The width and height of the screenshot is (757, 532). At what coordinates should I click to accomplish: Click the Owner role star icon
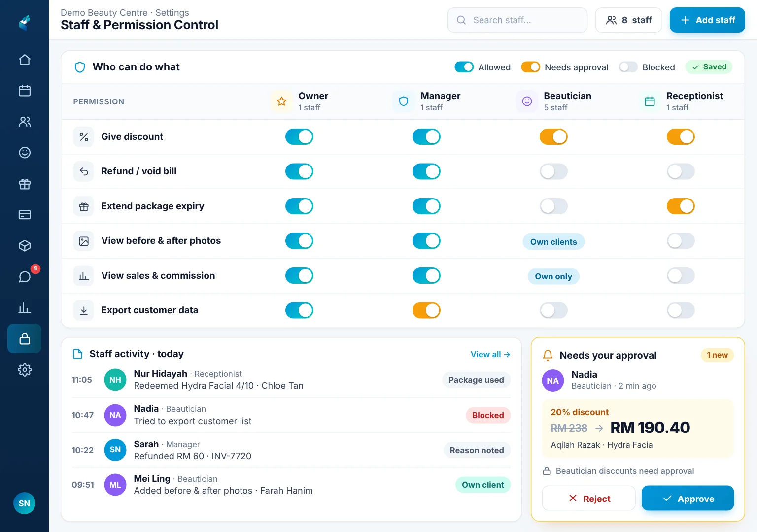point(281,101)
